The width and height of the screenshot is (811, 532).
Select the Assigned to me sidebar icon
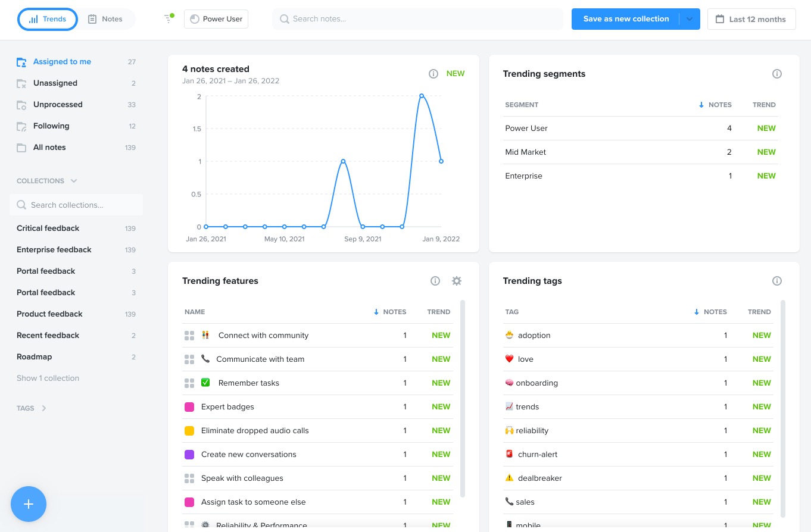point(21,62)
